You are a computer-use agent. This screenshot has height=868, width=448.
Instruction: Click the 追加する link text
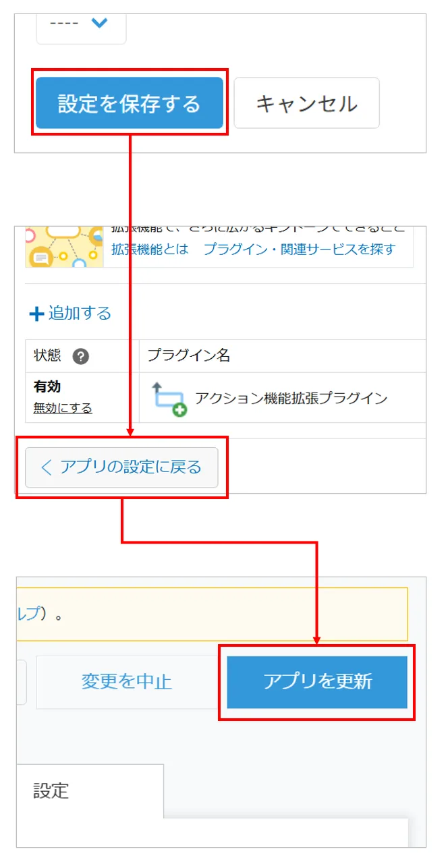79,313
